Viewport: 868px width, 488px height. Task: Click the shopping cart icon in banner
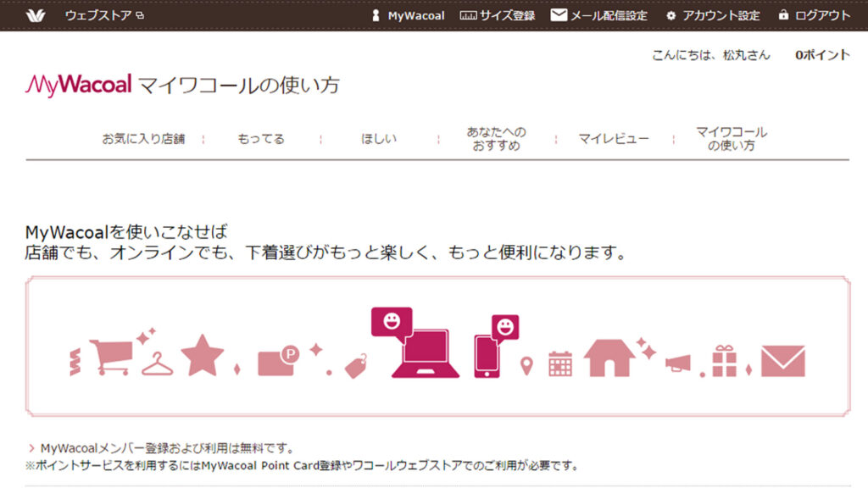pos(111,358)
